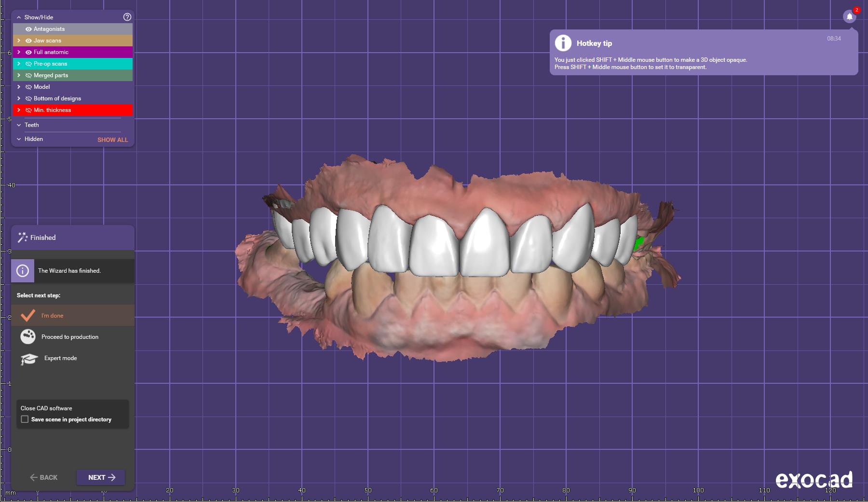This screenshot has height=502, width=868.
Task: Expand the Teeth section
Action: coord(19,125)
